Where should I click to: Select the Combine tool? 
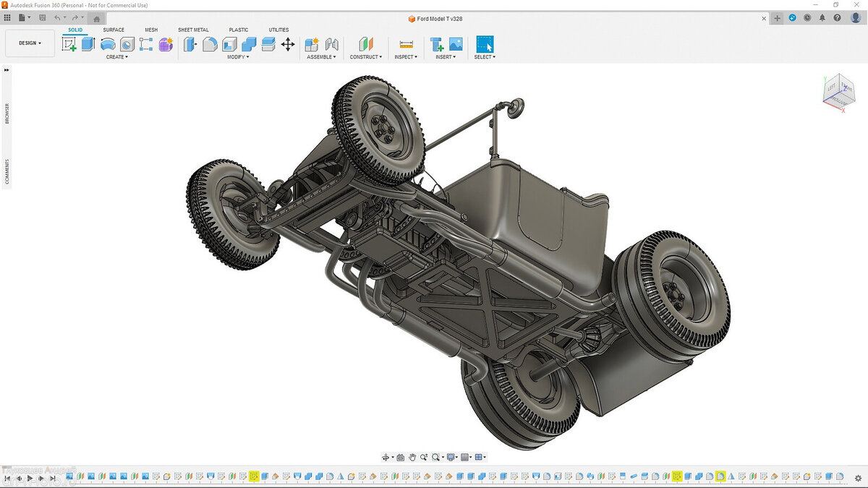249,44
